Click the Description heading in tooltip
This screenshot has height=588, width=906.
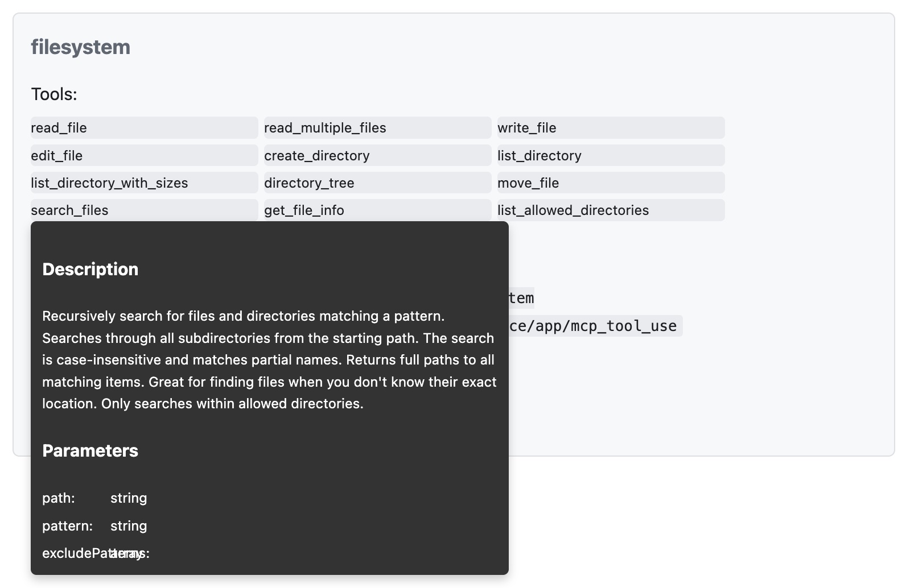[90, 269]
